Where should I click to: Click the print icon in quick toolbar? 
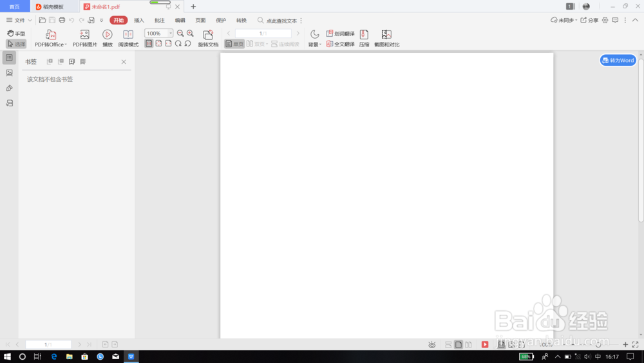coord(62,20)
